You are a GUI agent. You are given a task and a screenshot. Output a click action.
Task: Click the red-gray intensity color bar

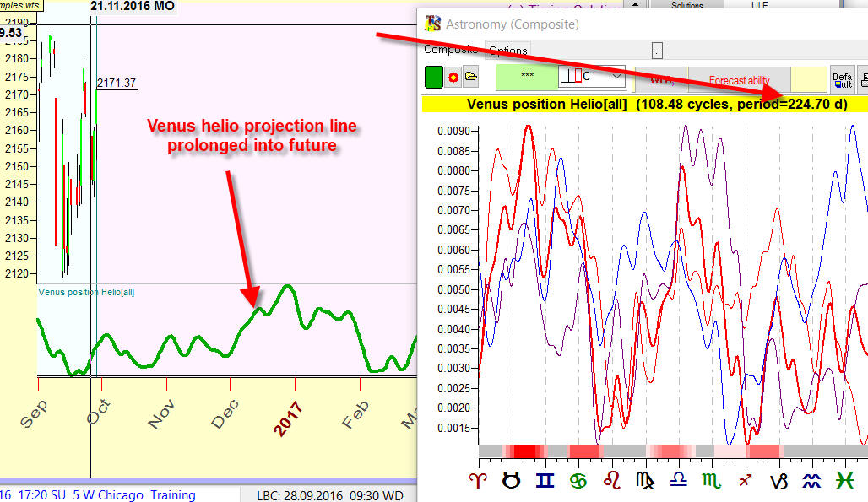672,451
